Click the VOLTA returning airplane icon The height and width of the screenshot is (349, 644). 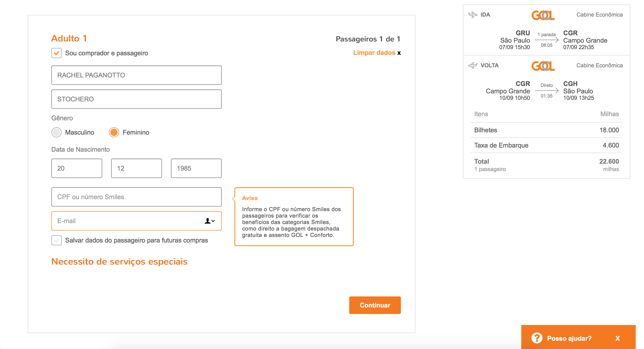[x=472, y=65]
